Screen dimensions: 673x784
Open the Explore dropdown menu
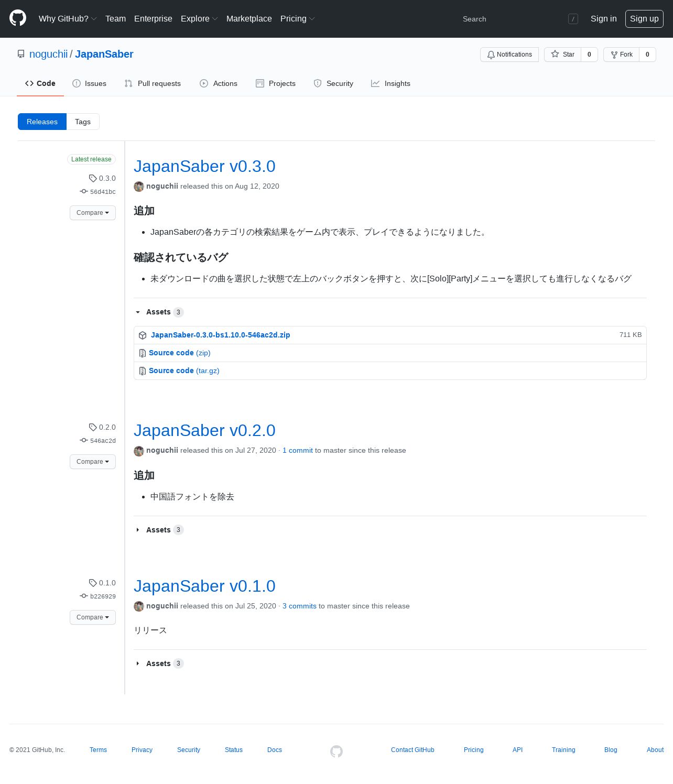(199, 18)
